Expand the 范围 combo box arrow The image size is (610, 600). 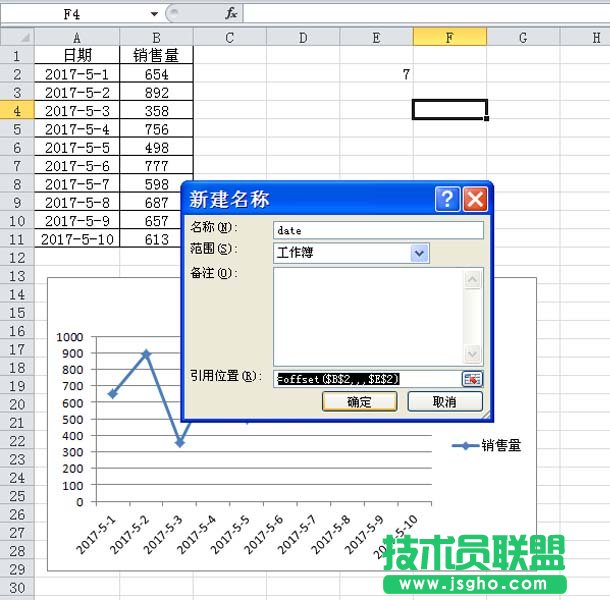[419, 253]
